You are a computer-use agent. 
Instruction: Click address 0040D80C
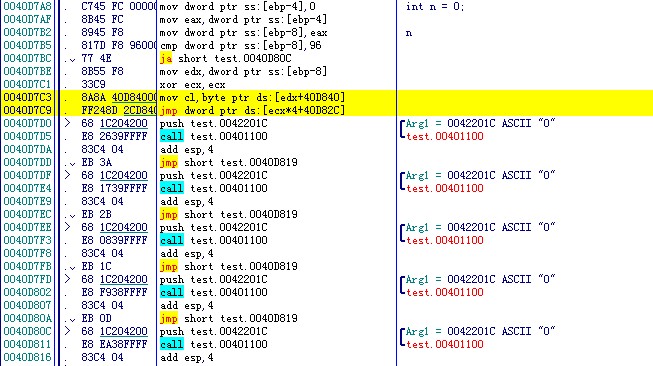(27, 331)
